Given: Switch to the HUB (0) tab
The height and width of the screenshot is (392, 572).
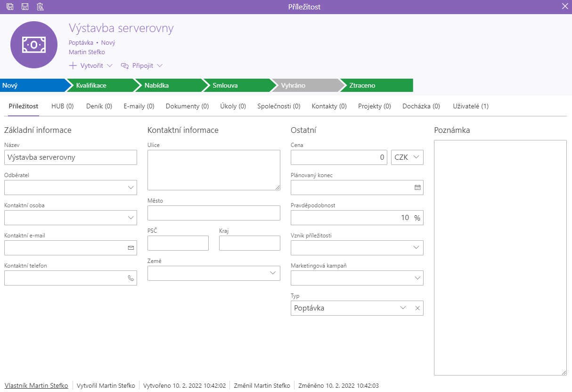Looking at the screenshot, I should click(63, 106).
